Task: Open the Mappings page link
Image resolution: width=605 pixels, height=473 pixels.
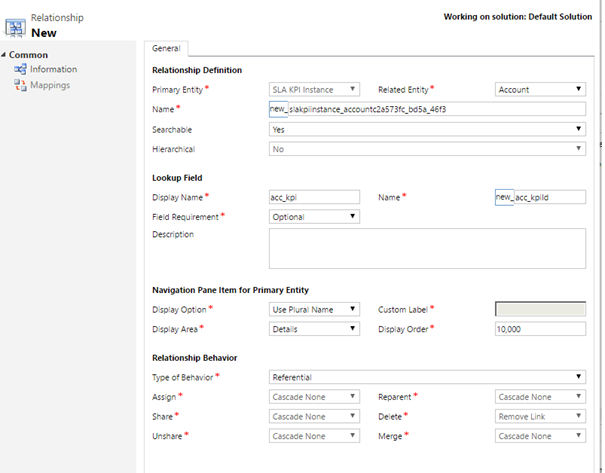Action: click(50, 85)
